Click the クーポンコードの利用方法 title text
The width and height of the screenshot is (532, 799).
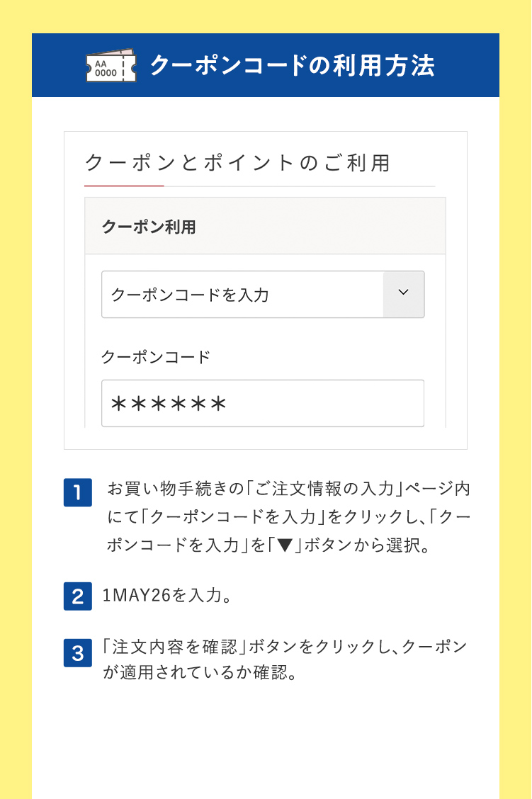[x=294, y=65]
